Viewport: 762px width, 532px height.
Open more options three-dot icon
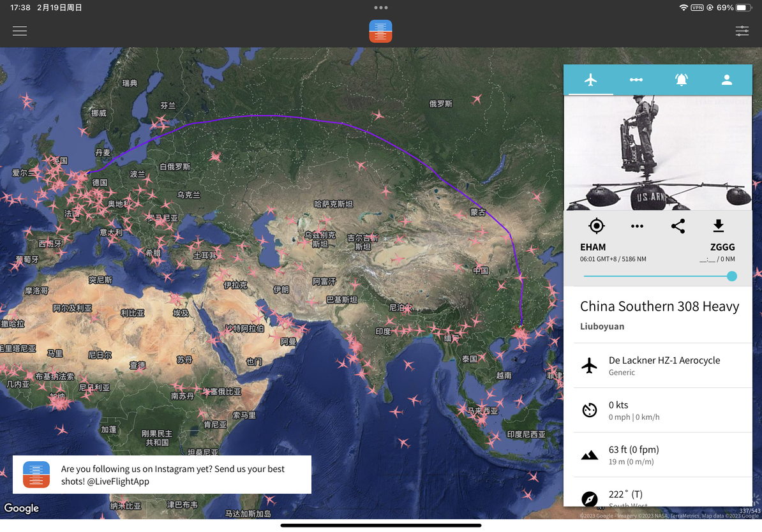click(x=637, y=226)
